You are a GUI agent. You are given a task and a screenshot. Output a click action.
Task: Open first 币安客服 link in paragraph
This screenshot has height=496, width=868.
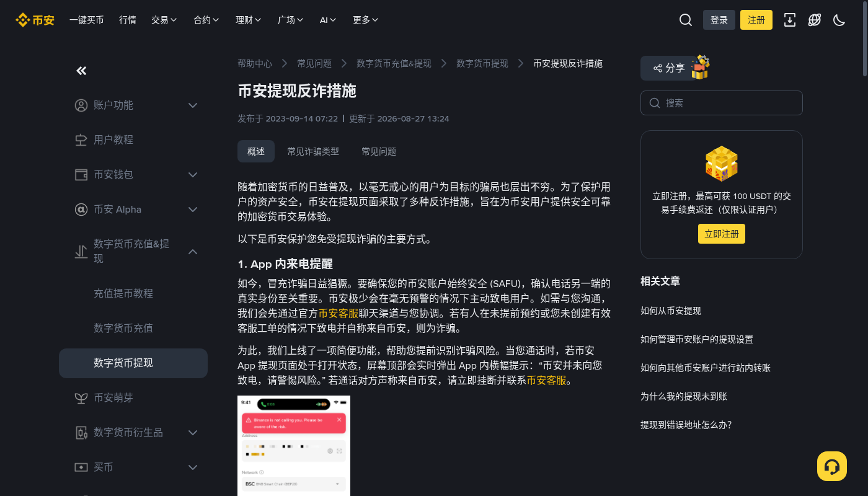click(x=339, y=313)
